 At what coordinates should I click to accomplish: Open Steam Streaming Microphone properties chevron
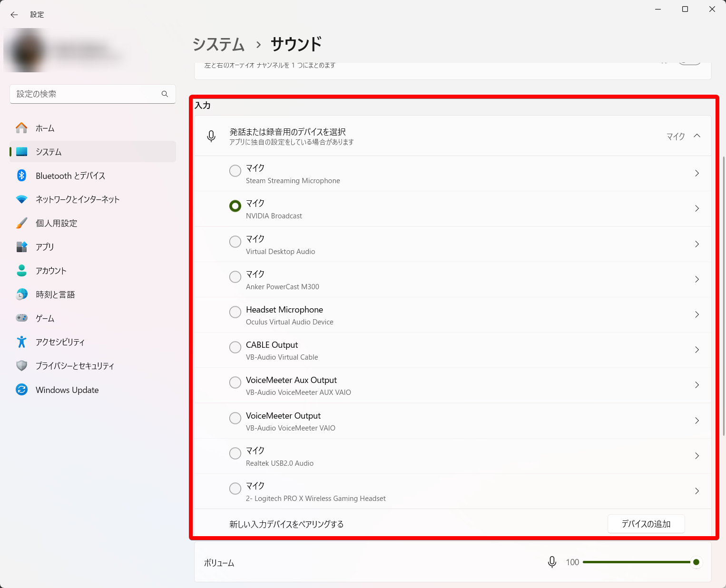[x=697, y=173]
